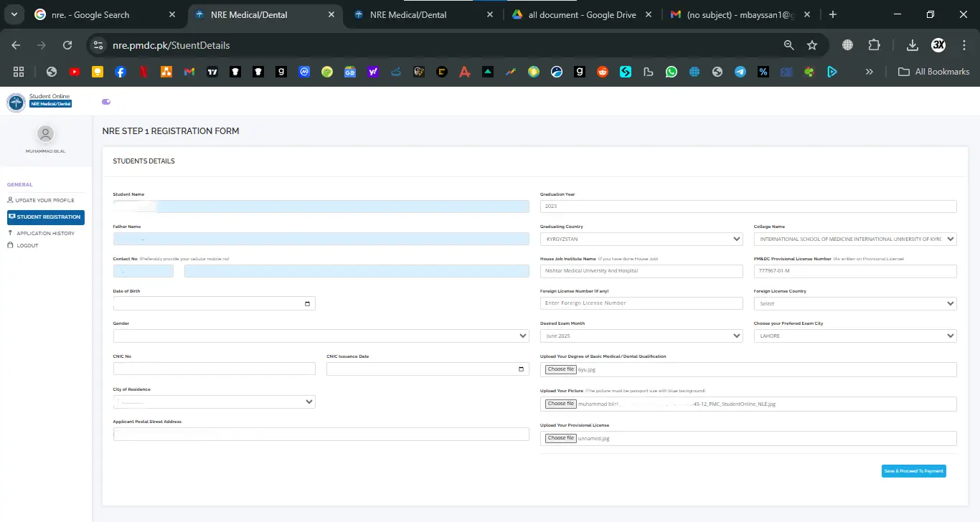The height and width of the screenshot is (522, 980).
Task: Choose file for degree qualification upload
Action: pyautogui.click(x=560, y=369)
